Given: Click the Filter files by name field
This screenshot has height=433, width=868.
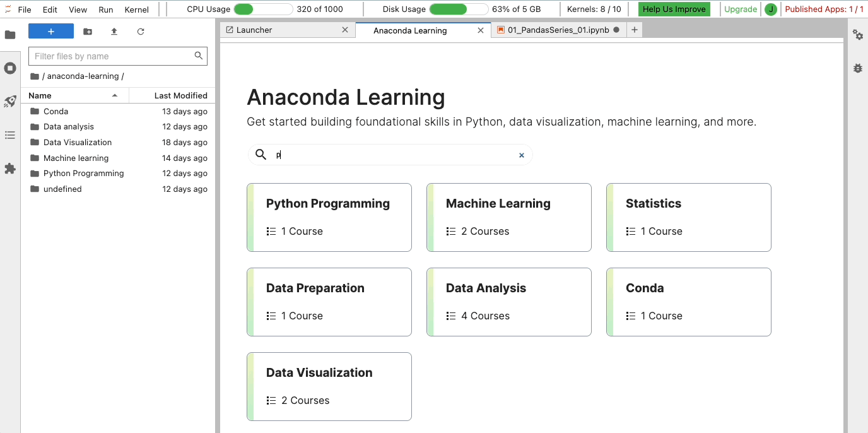Looking at the screenshot, I should 112,56.
